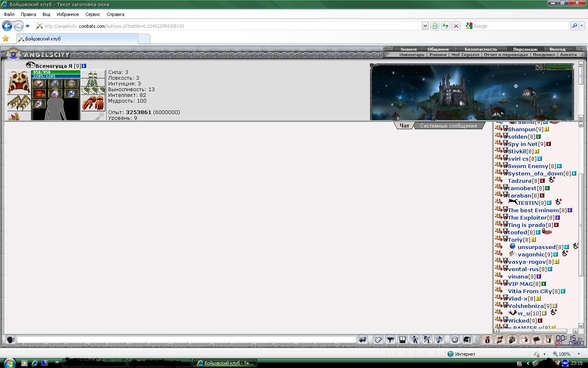Switch to the Системные сообщения tab
The width and height of the screenshot is (588, 368).
[448, 126]
